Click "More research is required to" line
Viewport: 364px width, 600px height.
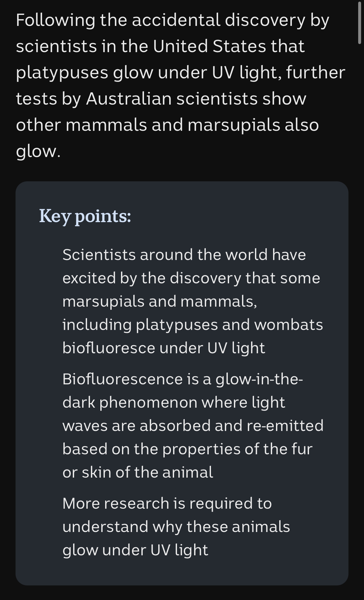(x=167, y=504)
